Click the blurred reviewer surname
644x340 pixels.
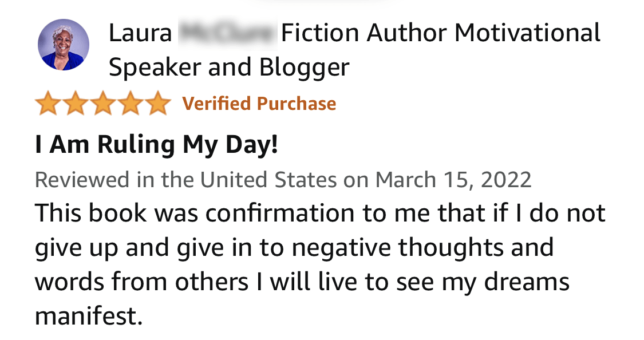point(227,33)
